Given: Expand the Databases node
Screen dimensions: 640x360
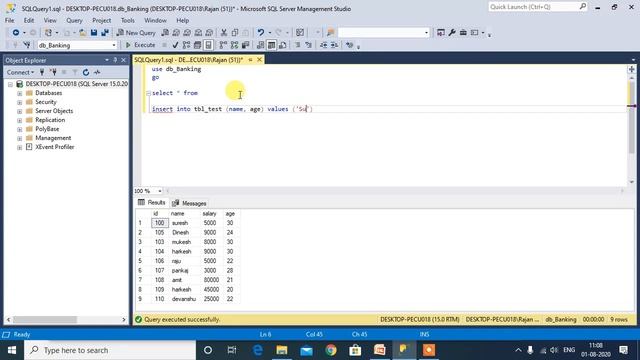Looking at the screenshot, I should pyautogui.click(x=19, y=93).
